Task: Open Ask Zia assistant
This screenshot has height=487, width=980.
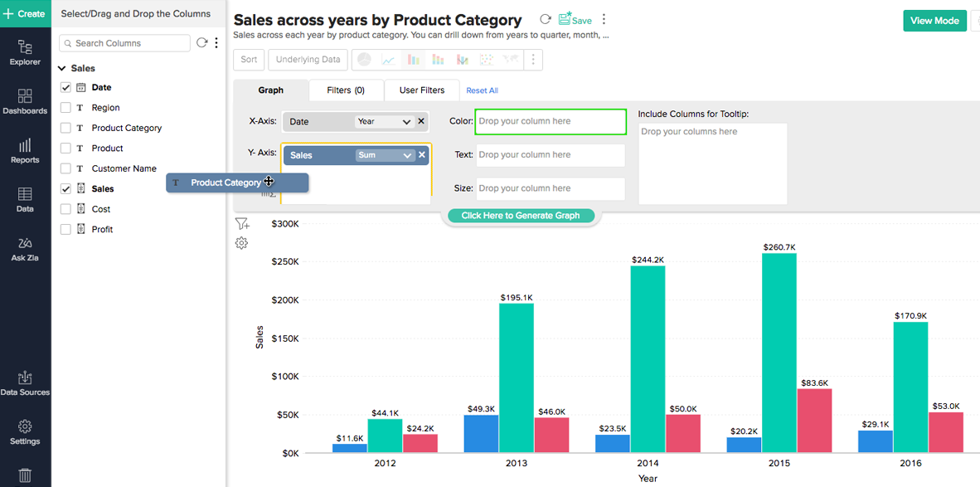Action: 25,249
